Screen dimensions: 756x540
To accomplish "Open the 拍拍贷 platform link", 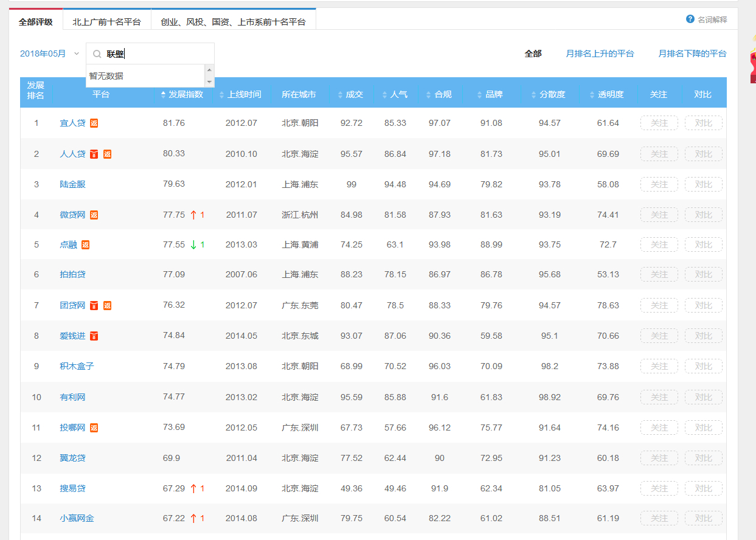I will [x=73, y=274].
